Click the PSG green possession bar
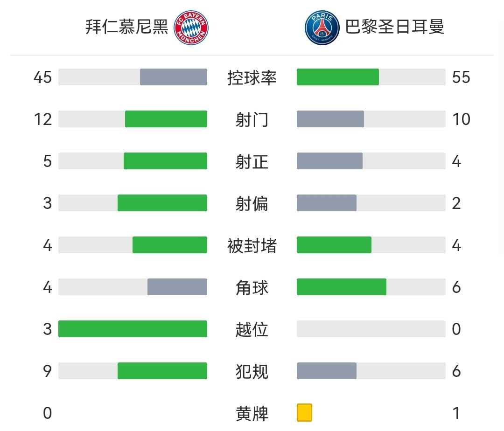The image size is (504, 431). point(337,77)
